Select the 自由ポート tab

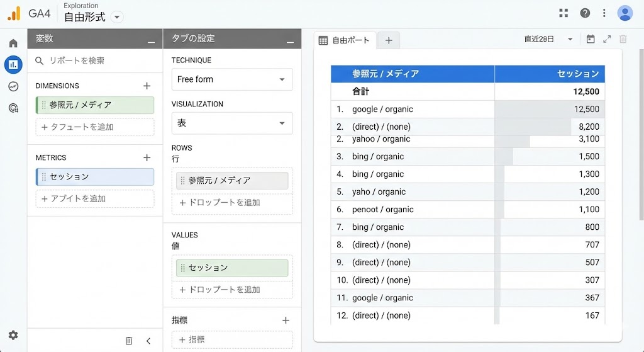pyautogui.click(x=345, y=40)
